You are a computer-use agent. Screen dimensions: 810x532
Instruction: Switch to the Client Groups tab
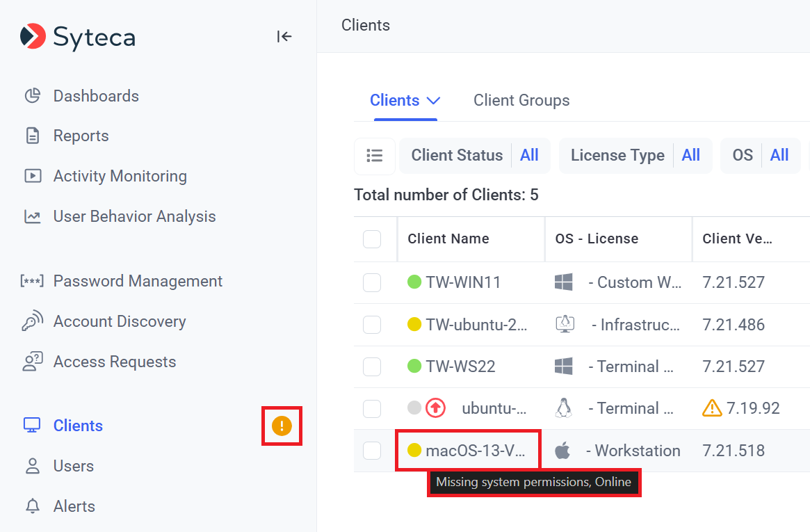(x=521, y=100)
